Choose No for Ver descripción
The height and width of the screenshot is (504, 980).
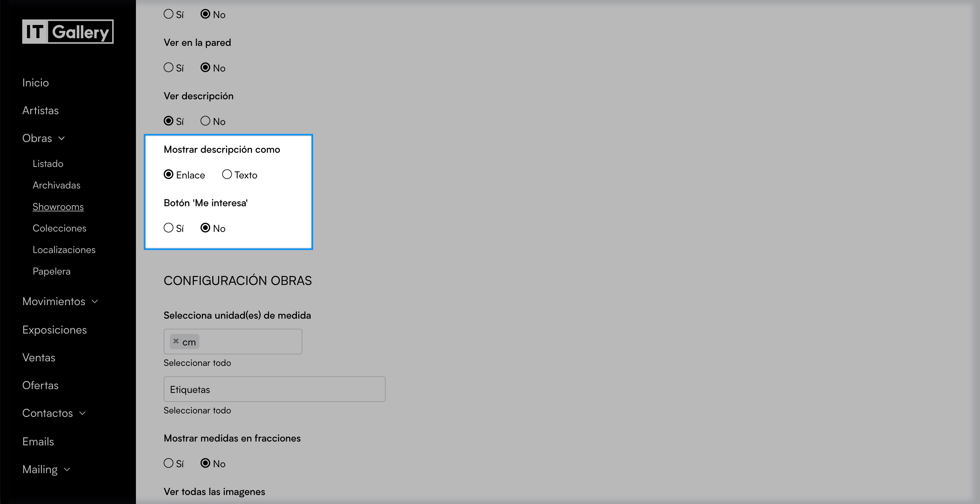(205, 121)
